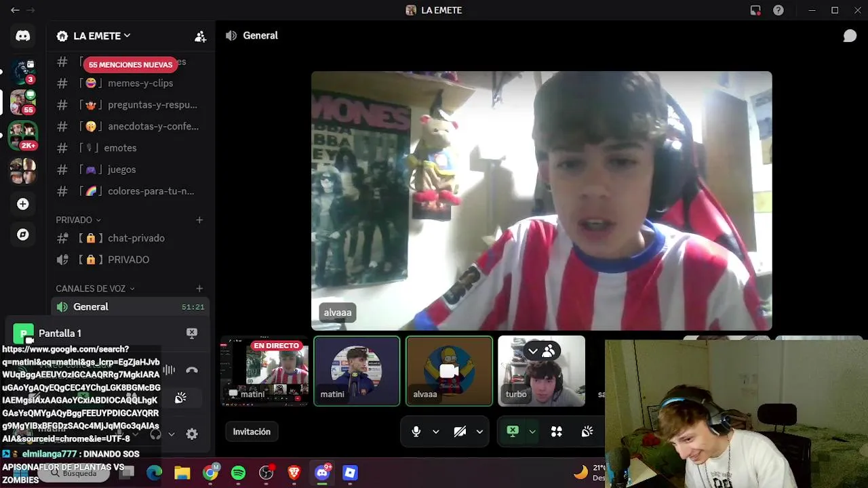Create channel in CANALES DE VOZ category

click(199, 289)
